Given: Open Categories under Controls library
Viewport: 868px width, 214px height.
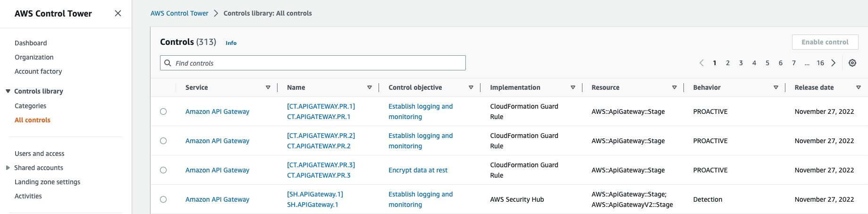Looking at the screenshot, I should [x=30, y=106].
